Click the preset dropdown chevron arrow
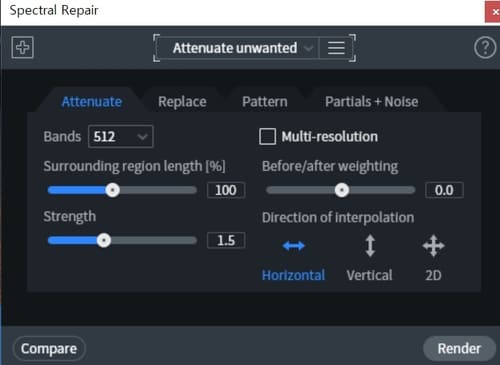 (309, 48)
